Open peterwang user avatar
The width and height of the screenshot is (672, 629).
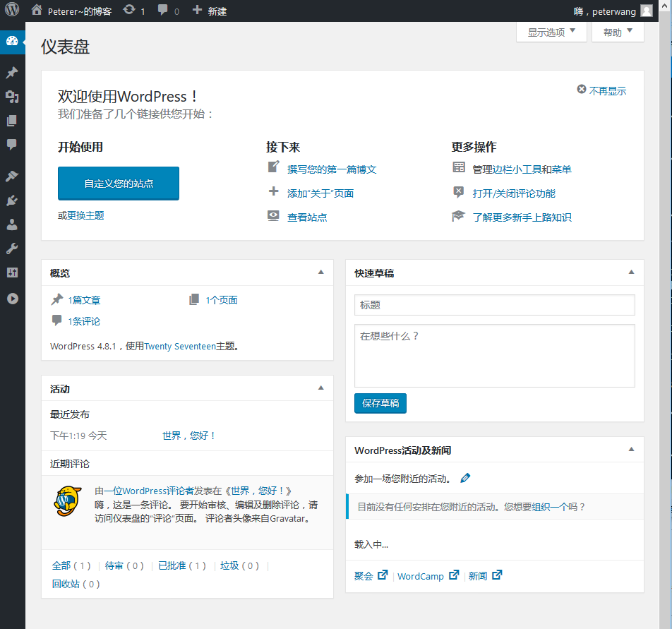pyautogui.click(x=647, y=11)
